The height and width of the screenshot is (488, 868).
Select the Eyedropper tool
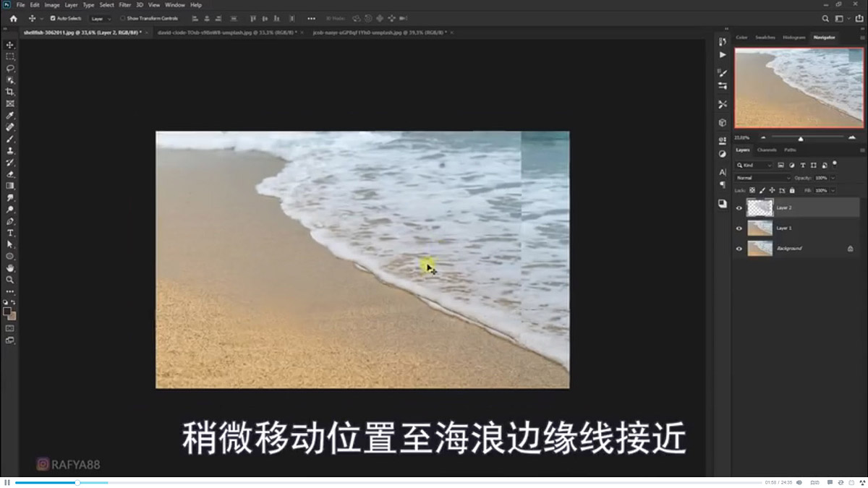(x=9, y=115)
